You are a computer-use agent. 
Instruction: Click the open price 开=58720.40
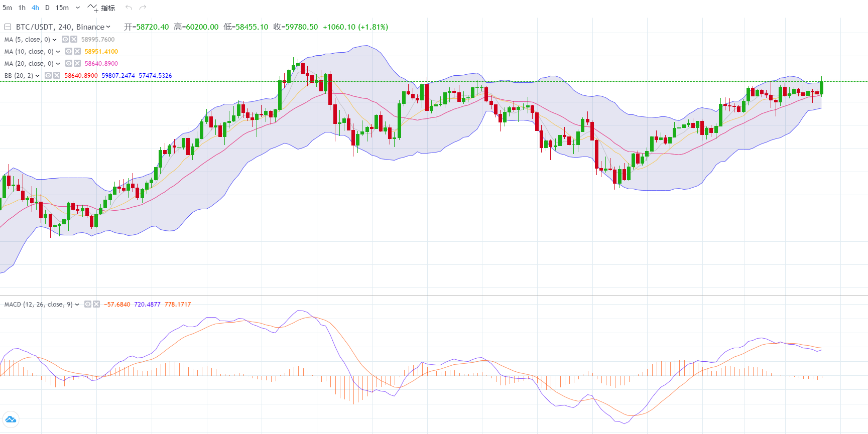147,27
